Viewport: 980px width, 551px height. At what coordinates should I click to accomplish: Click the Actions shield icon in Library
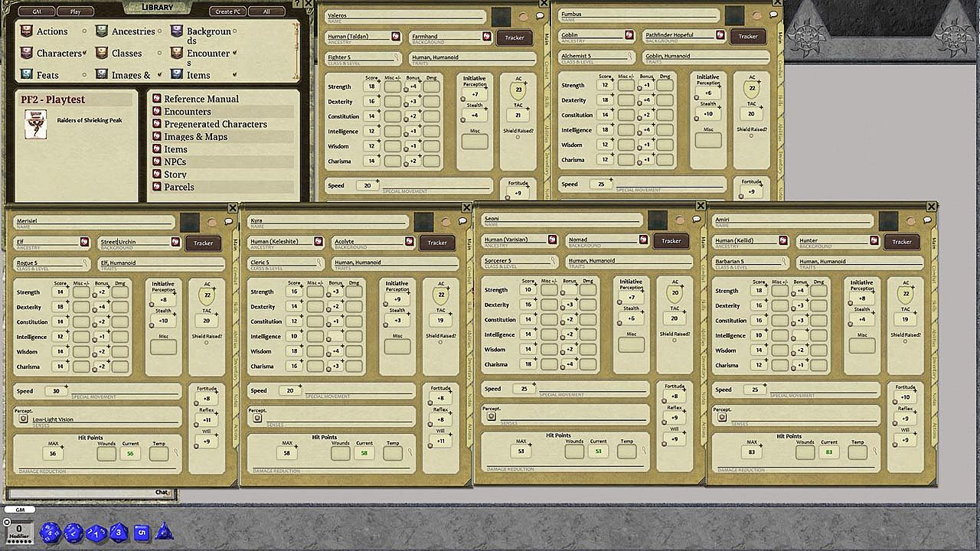click(27, 31)
